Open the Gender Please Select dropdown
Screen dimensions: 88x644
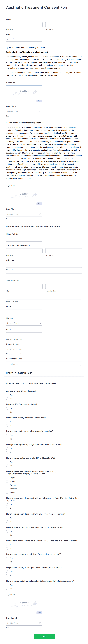[x=24, y=323]
